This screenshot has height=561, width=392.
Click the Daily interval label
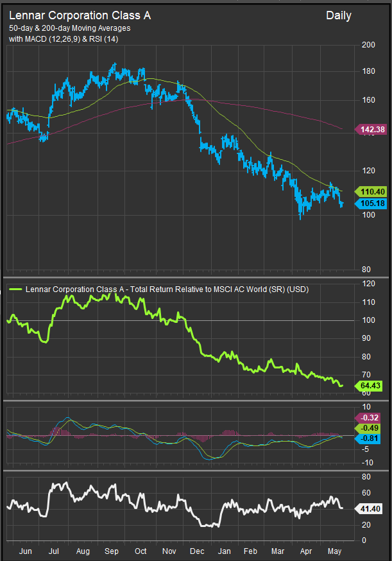(x=338, y=15)
